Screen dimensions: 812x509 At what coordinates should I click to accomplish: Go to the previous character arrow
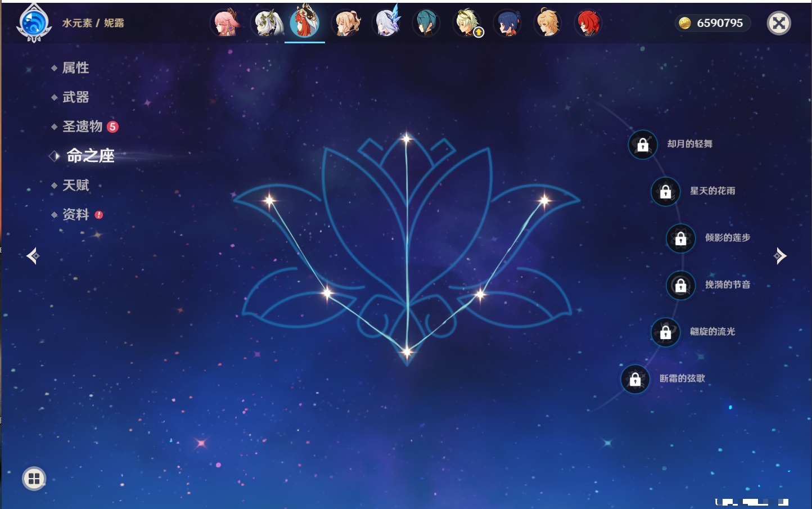(33, 256)
